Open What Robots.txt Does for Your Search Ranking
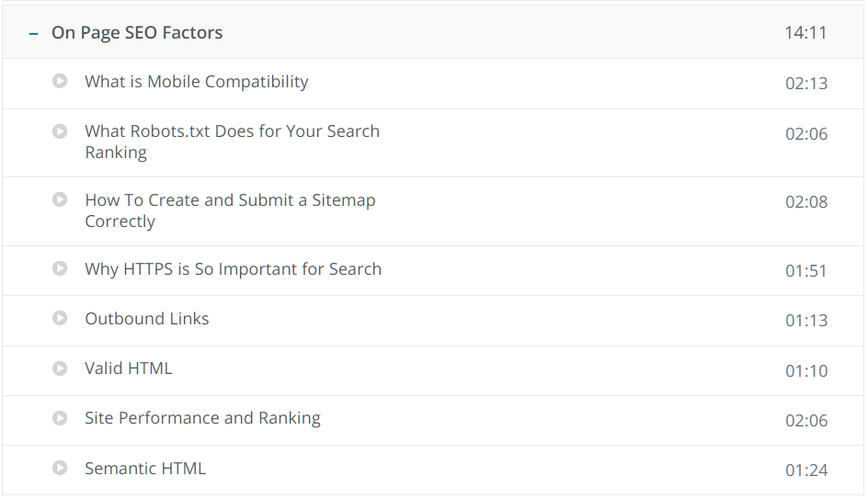Screen dimensions: 868x499 pos(232,142)
